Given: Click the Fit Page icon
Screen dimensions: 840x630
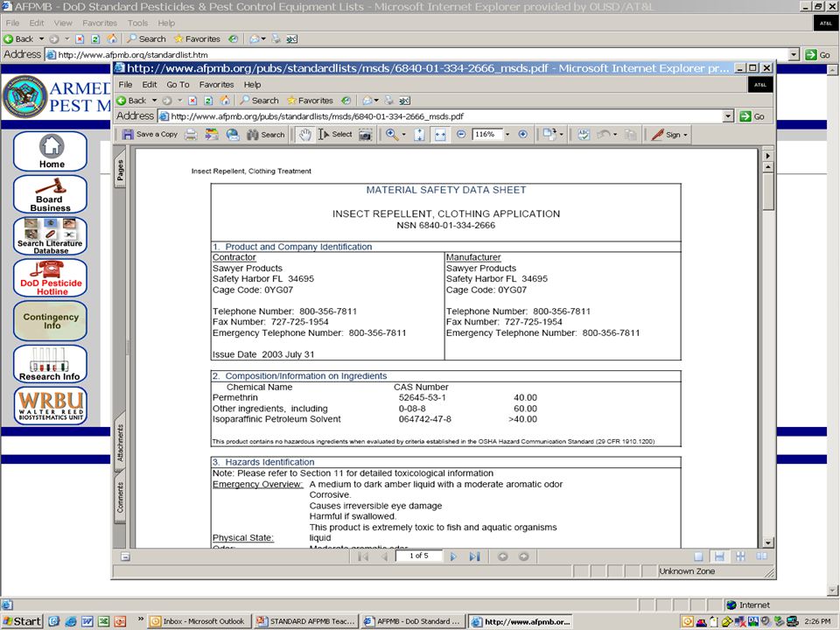Looking at the screenshot, I should coord(419,135).
